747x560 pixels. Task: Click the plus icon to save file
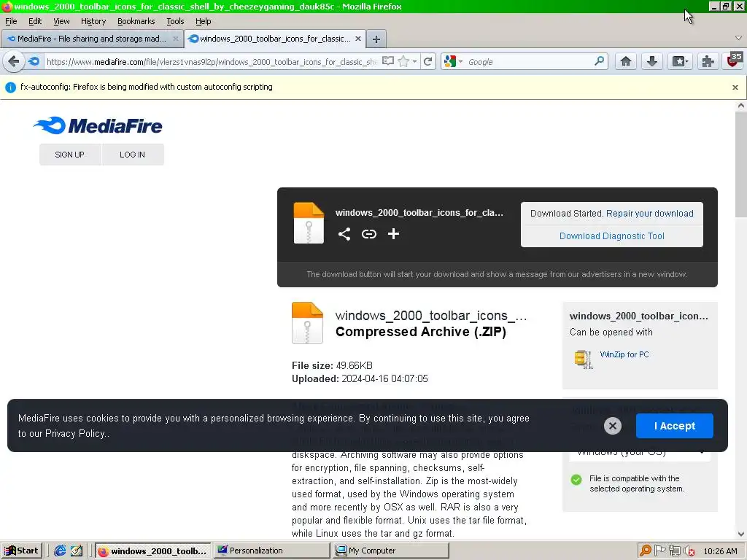393,234
